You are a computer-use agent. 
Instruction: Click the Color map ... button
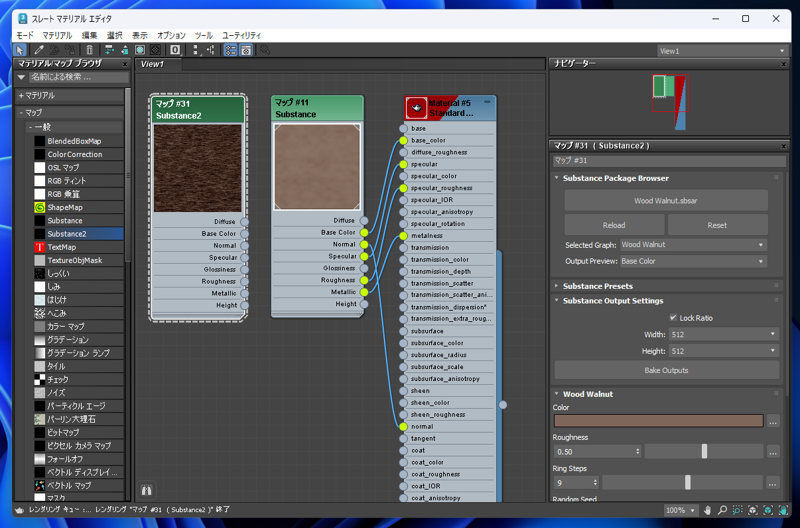point(773,421)
